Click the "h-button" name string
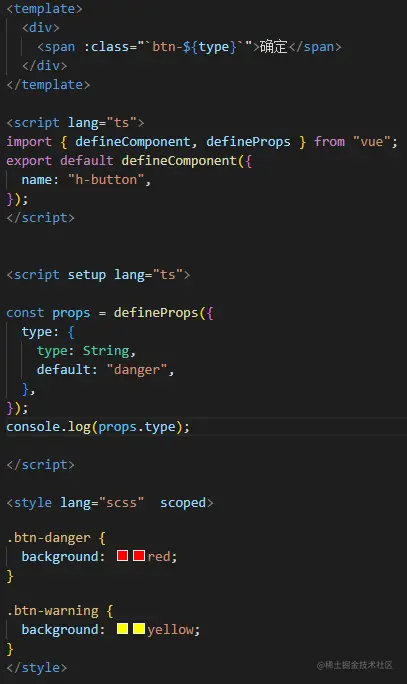Screen dimensions: 407x684 [x=106, y=180]
